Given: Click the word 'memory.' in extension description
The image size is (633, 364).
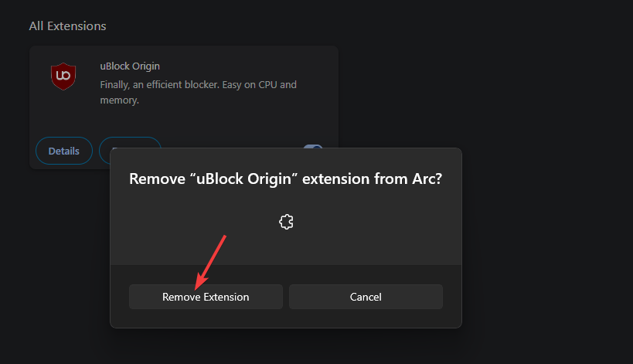Looking at the screenshot, I should tap(120, 100).
